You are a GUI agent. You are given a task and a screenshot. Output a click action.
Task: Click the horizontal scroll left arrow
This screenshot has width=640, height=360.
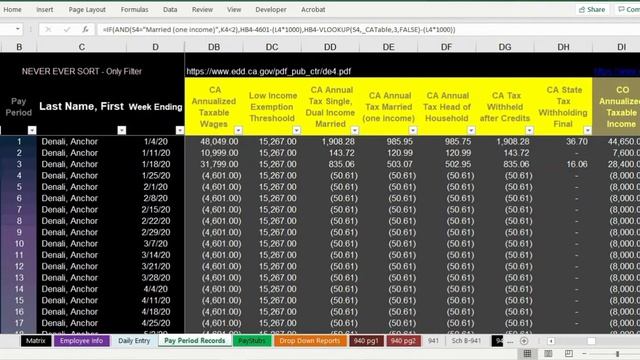(551, 341)
